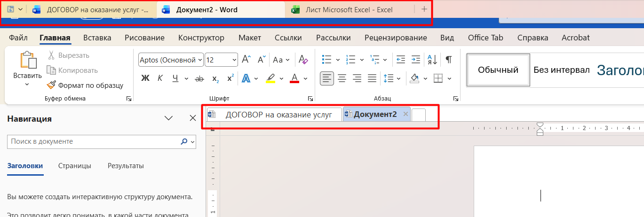The height and width of the screenshot is (217, 644).
Task: Apply subscript formatting
Action: coord(215,78)
